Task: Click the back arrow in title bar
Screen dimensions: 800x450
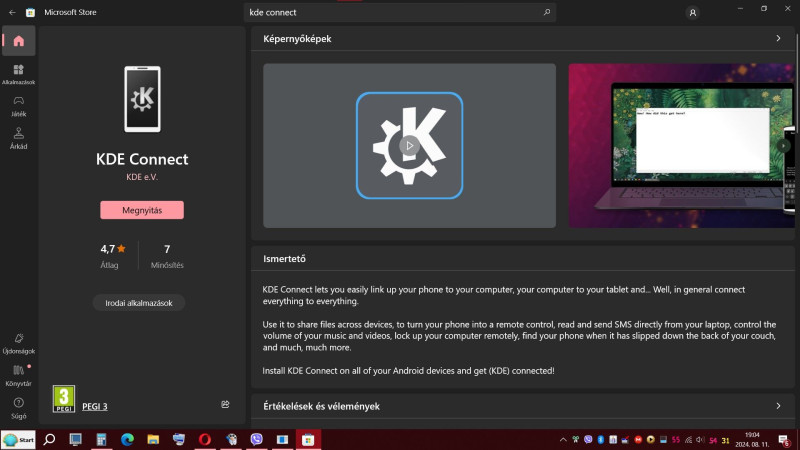Action: pos(12,12)
